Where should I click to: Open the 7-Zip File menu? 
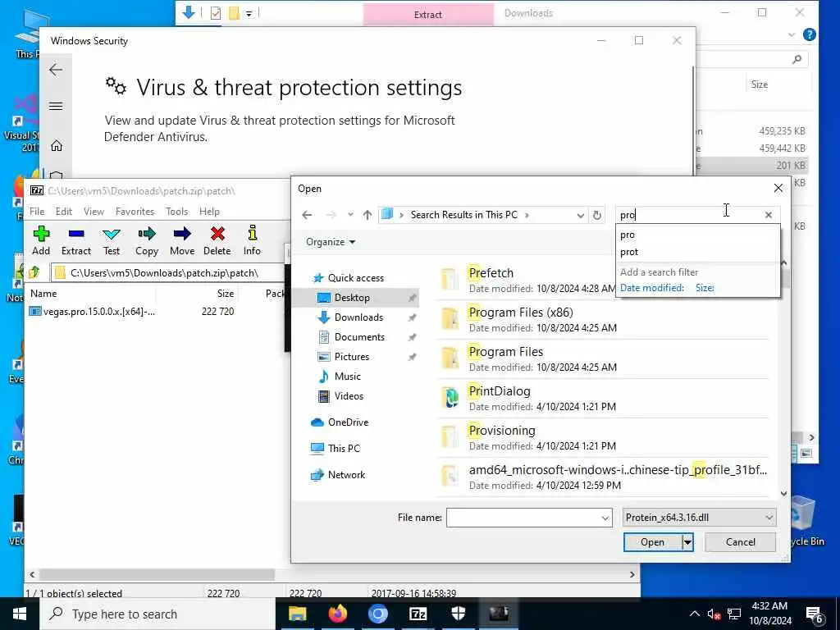(37, 212)
